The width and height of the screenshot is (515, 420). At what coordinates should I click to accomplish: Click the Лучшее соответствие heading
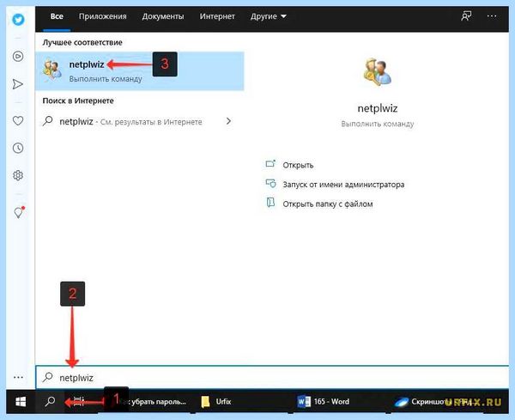pyautogui.click(x=82, y=42)
